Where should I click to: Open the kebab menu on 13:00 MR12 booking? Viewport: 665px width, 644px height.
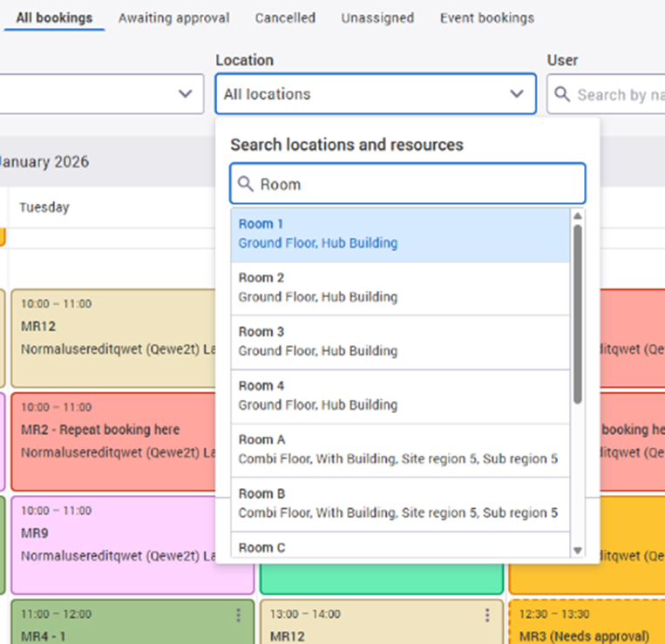click(487, 615)
